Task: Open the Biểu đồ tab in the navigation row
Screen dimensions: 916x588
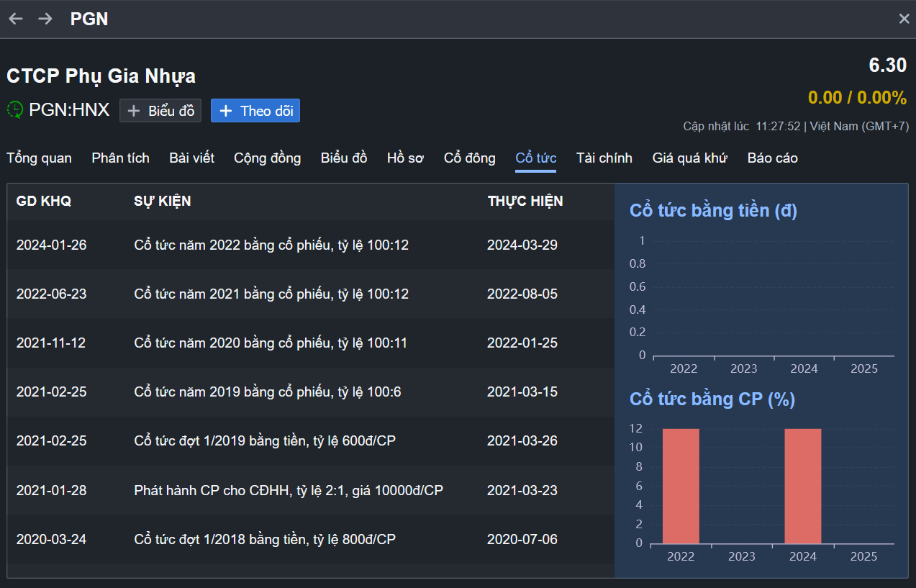Action: (x=344, y=158)
